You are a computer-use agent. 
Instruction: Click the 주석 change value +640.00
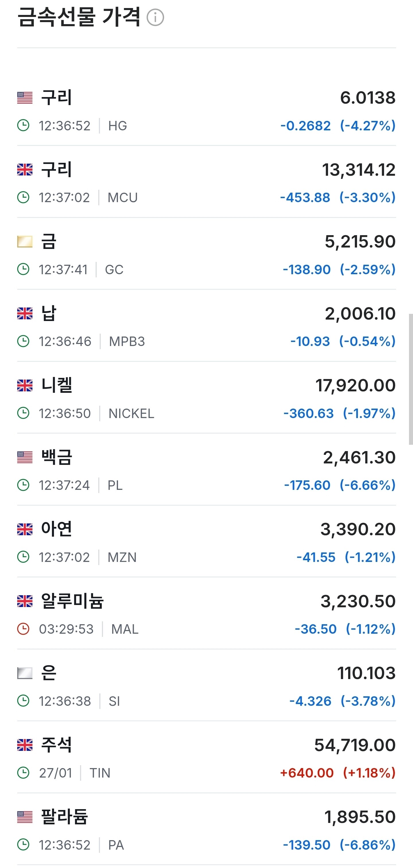click(307, 773)
